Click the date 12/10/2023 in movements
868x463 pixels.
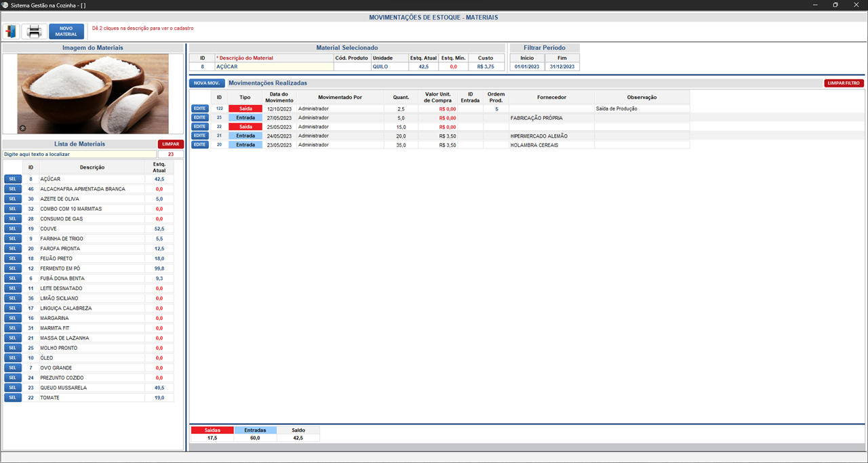279,108
